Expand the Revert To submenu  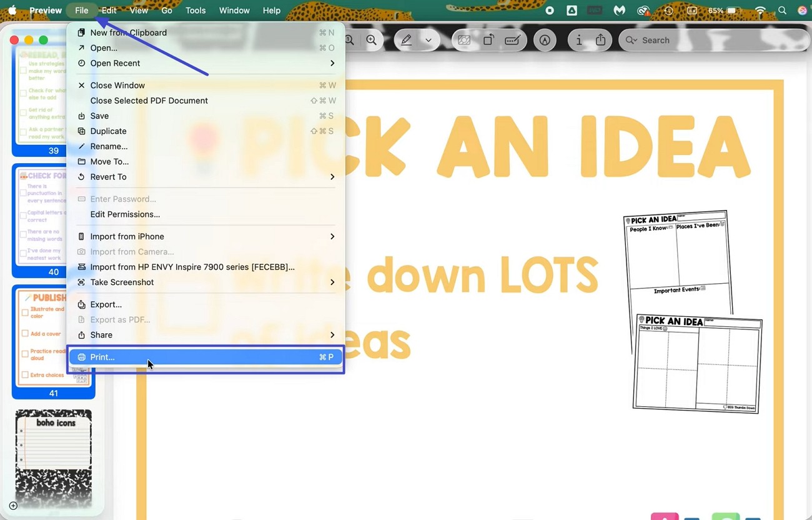tap(205, 177)
